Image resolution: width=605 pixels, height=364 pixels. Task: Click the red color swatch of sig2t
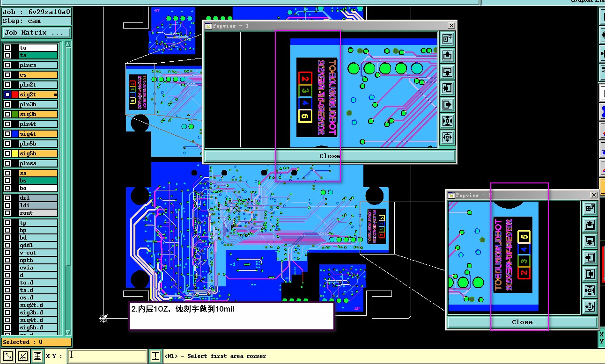[15, 95]
